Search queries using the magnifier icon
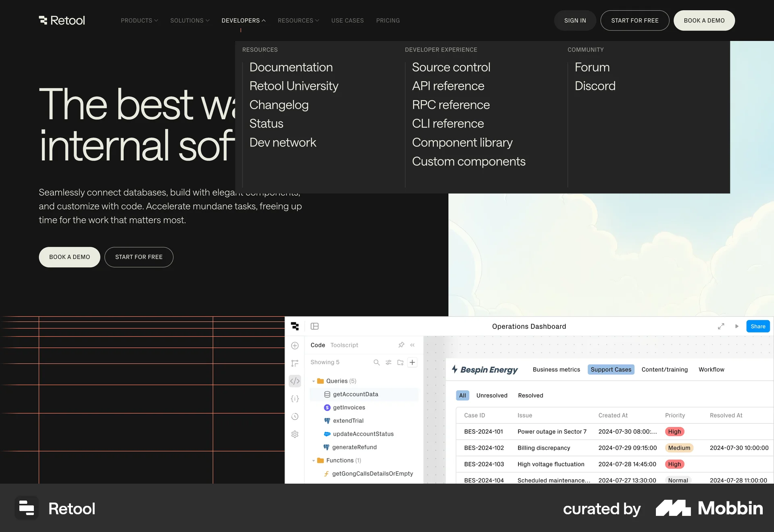This screenshot has height=532, width=774. [x=377, y=362]
